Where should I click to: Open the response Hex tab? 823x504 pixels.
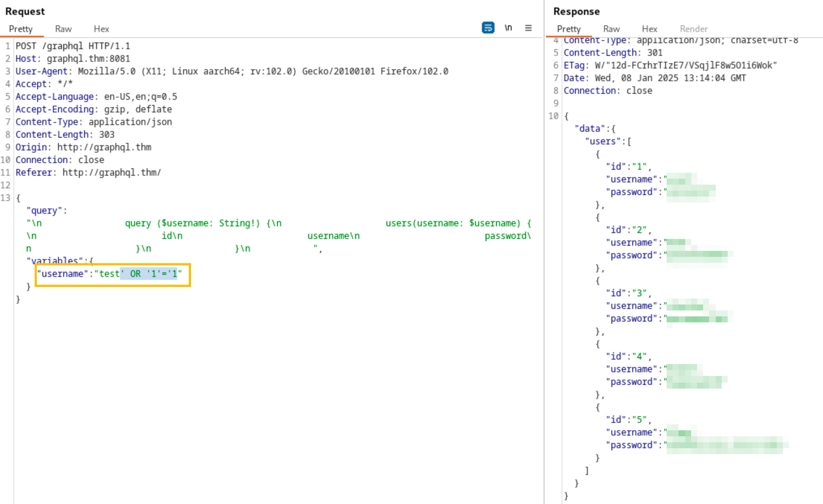coord(649,29)
